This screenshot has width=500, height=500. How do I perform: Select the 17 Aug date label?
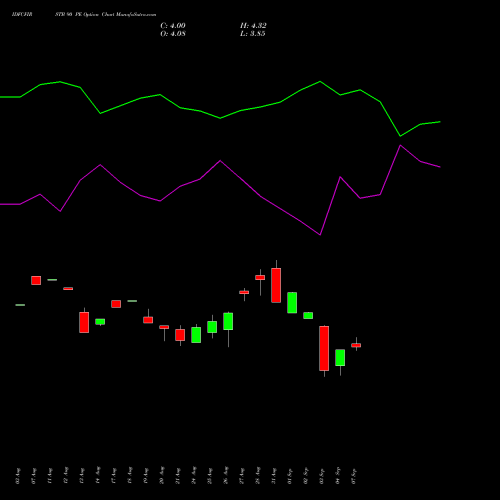pos(114,476)
